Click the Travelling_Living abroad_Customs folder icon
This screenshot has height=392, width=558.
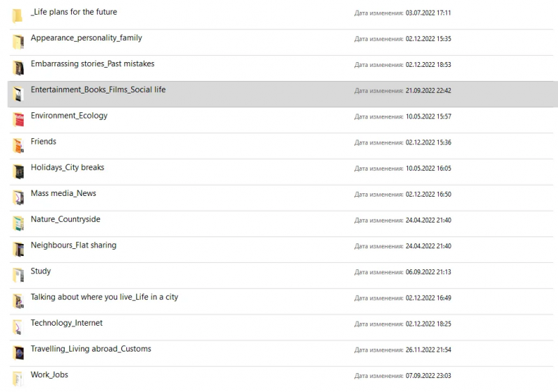tap(18, 353)
